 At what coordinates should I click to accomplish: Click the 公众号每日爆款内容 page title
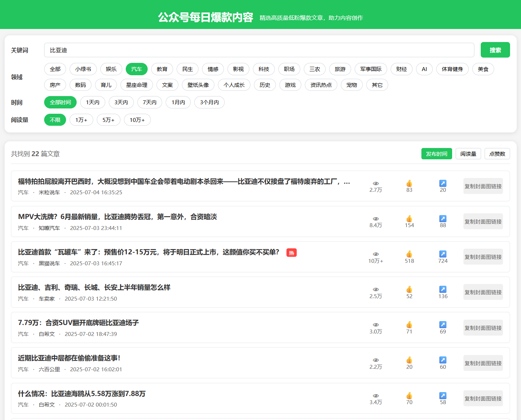click(206, 17)
